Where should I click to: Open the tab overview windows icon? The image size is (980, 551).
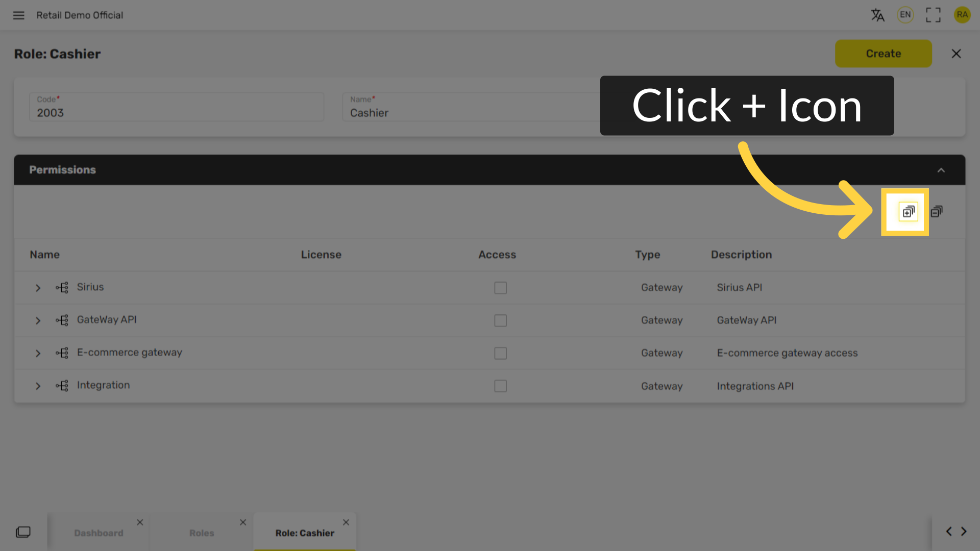(x=23, y=532)
